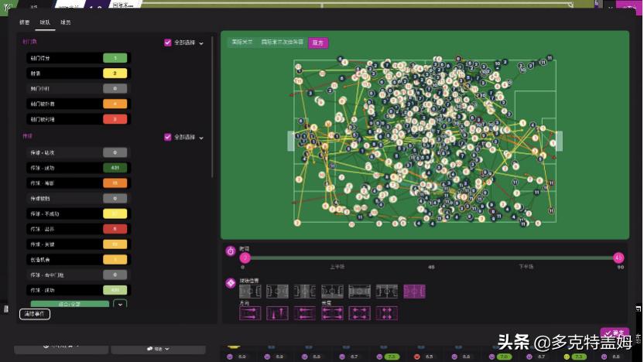The height and width of the screenshot is (362, 644).
Task: Toggle the 全部选择 checkbox in the 传球 section
Action: (x=167, y=137)
